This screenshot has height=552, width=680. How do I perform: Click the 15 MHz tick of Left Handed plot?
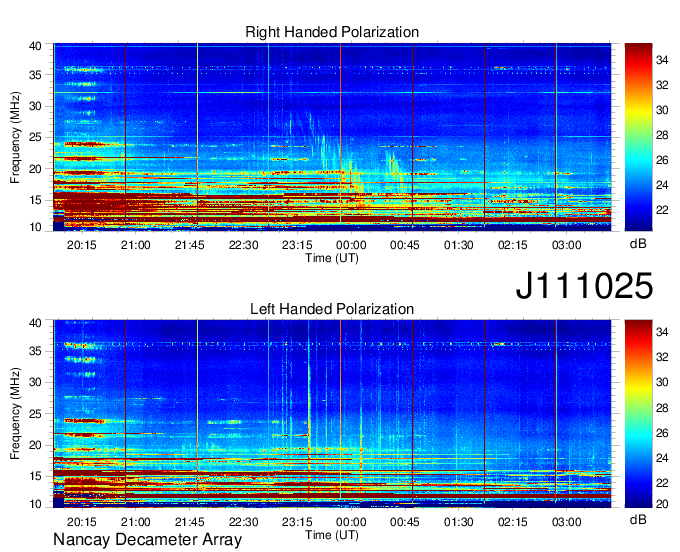(35, 476)
